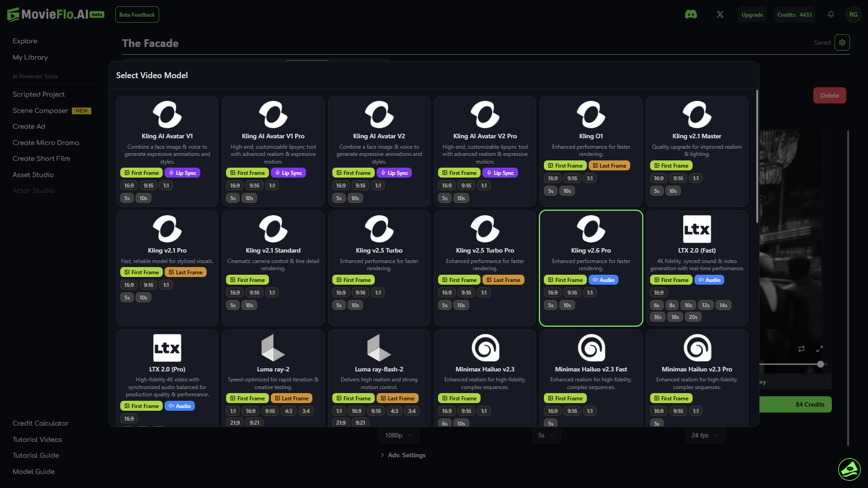Screen dimensions: 868x488
Task: Enable loop playback on the video preview
Action: point(802,349)
